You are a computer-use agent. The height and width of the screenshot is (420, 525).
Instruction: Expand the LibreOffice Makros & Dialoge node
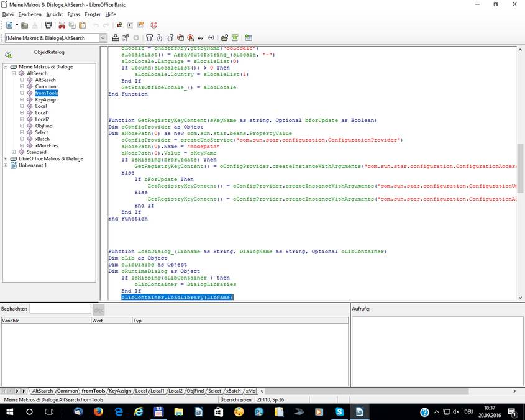tap(6, 158)
